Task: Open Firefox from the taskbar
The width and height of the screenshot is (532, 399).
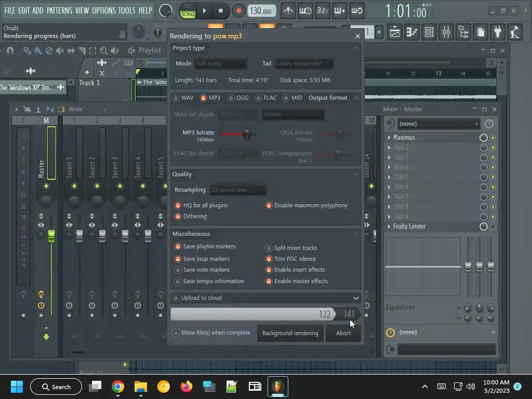Action: coord(187,387)
